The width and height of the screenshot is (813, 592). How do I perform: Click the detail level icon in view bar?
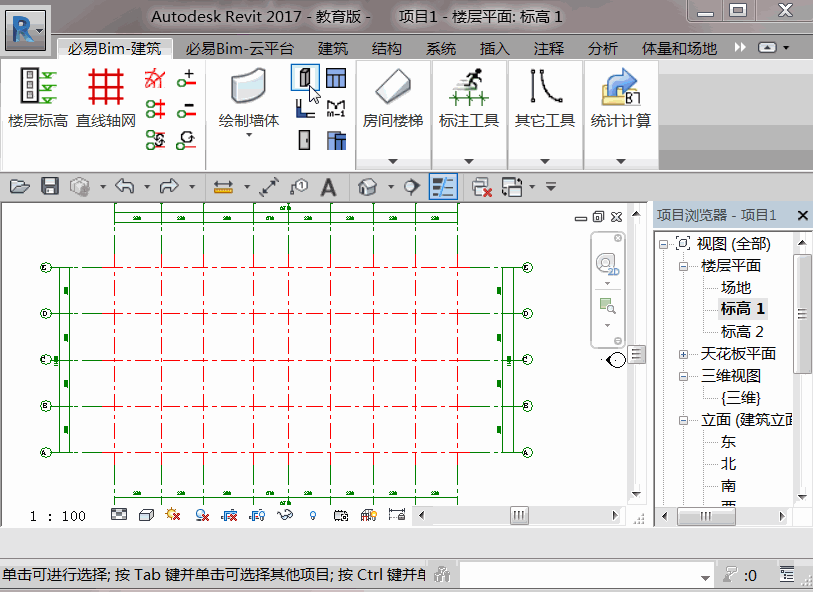tap(119, 514)
